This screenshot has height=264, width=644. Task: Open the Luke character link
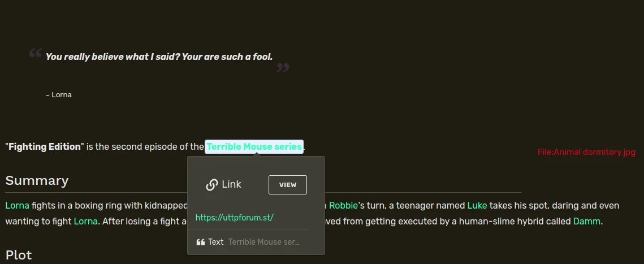477,205
